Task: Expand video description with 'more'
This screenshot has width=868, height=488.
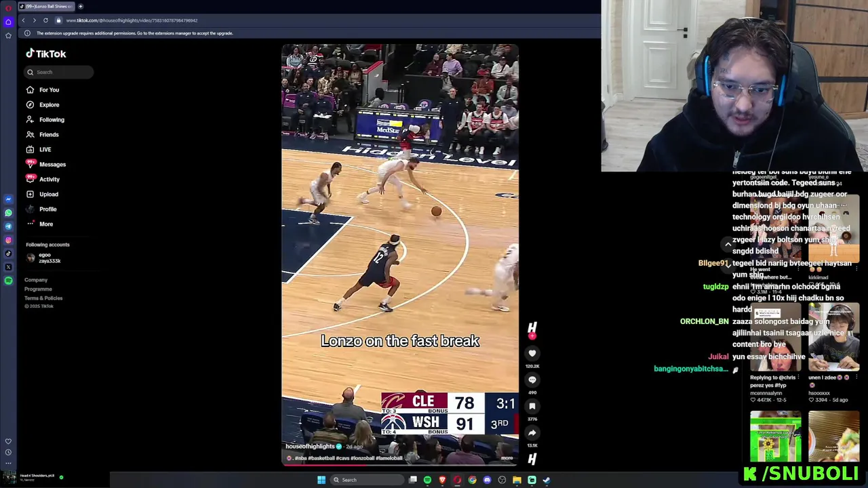Action: pyautogui.click(x=507, y=458)
